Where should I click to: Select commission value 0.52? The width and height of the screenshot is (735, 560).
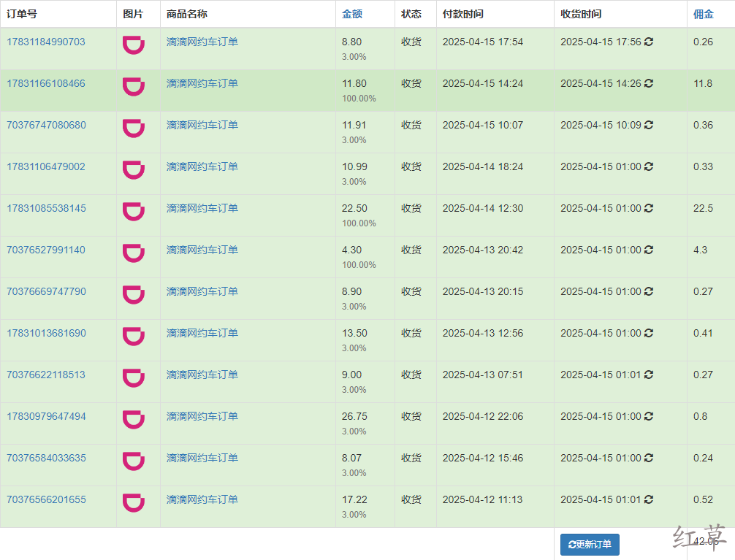[x=703, y=499]
